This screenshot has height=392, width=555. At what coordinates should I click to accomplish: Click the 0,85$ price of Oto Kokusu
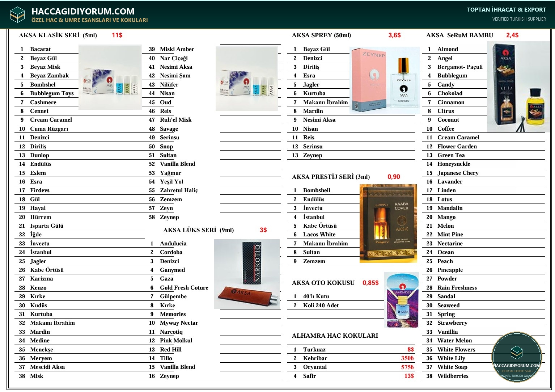(x=370, y=283)
